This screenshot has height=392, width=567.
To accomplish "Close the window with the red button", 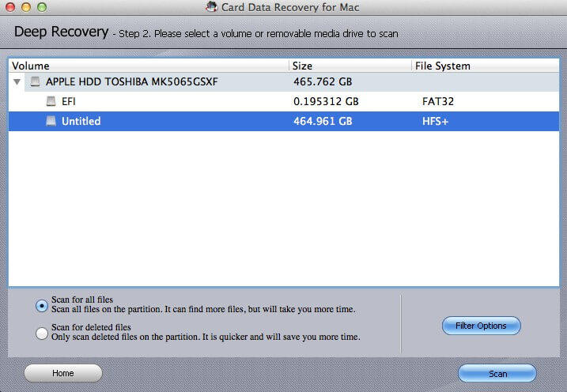I will [10, 7].
